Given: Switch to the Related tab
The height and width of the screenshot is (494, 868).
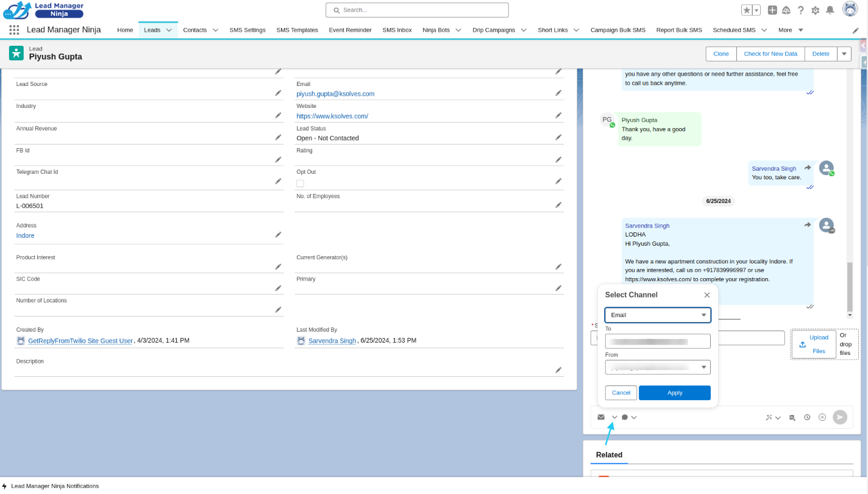Looking at the screenshot, I should pyautogui.click(x=609, y=455).
